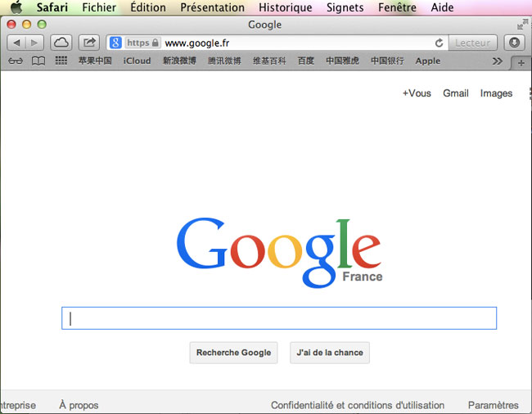
Task: Open the Apple menu
Action: 16,7
